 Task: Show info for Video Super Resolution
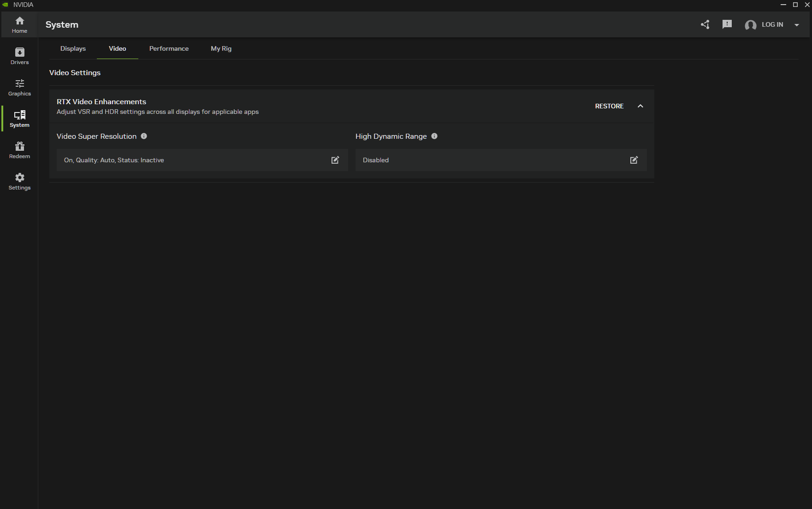tap(144, 136)
